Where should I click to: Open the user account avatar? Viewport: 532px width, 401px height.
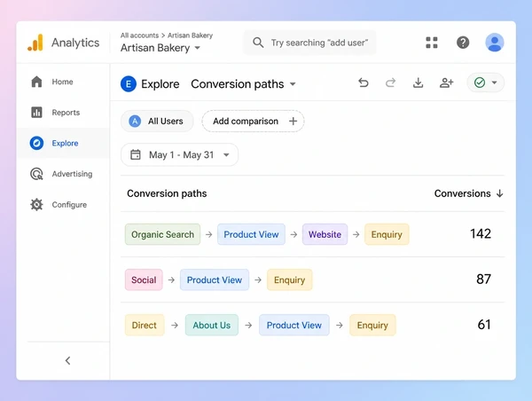click(x=495, y=43)
